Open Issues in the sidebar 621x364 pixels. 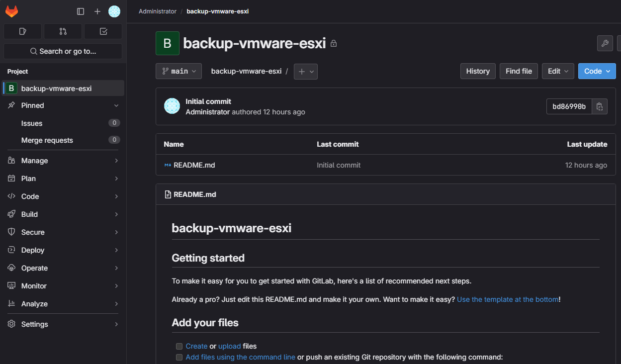click(32, 123)
